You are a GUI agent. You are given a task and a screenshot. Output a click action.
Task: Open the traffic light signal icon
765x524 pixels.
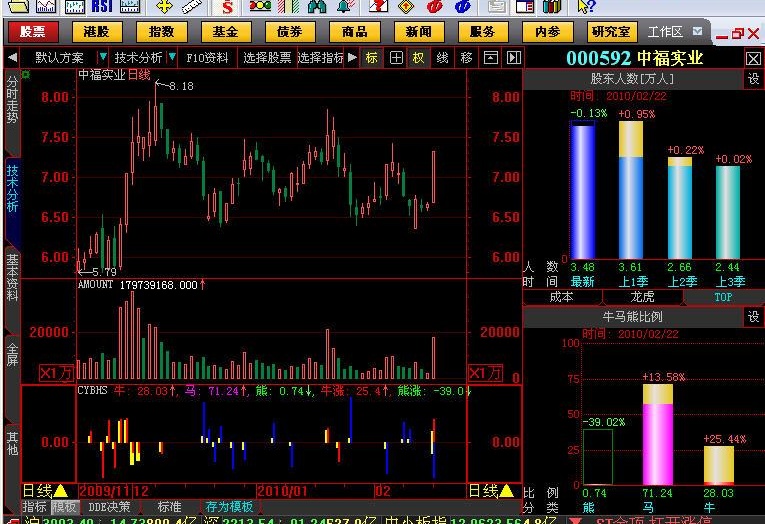260,6
